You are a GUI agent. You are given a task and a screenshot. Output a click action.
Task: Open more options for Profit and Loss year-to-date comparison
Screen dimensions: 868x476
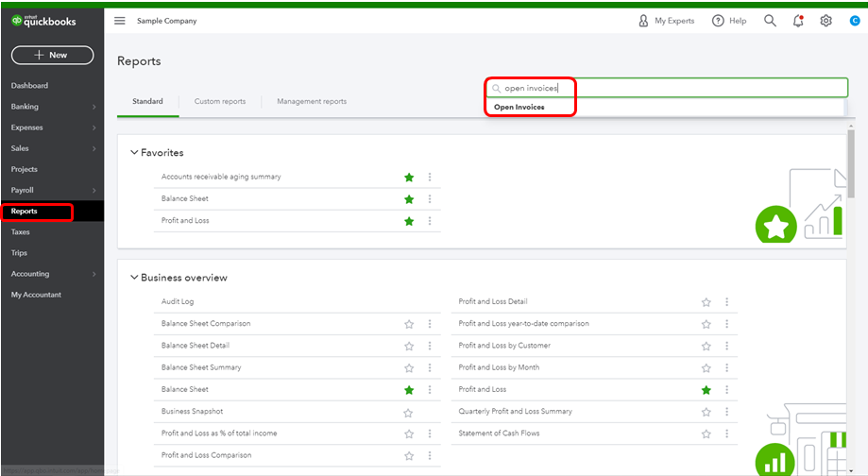pos(727,324)
